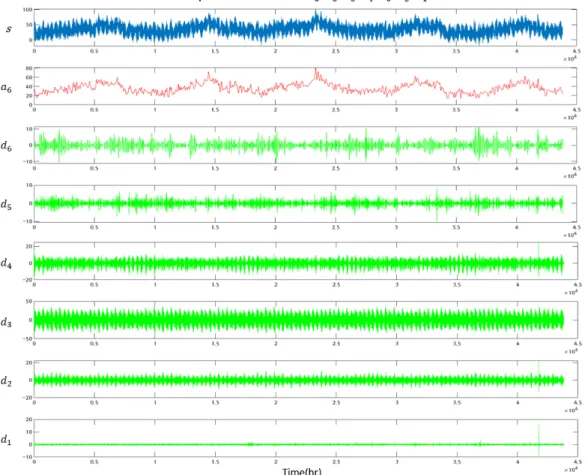Select the a6 approximation label
The width and height of the screenshot is (588, 475).
6,88
